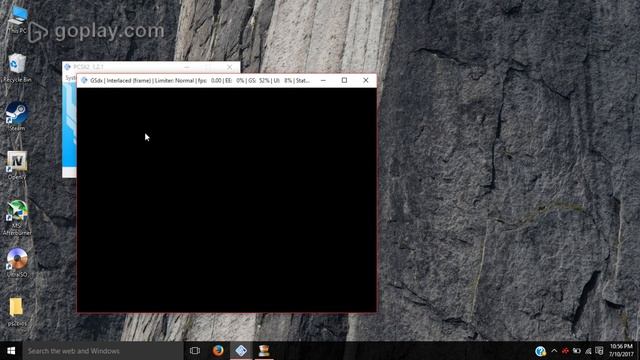Click the GSdx window title icon
Screen dimensions: 640x360
[x=84, y=80]
